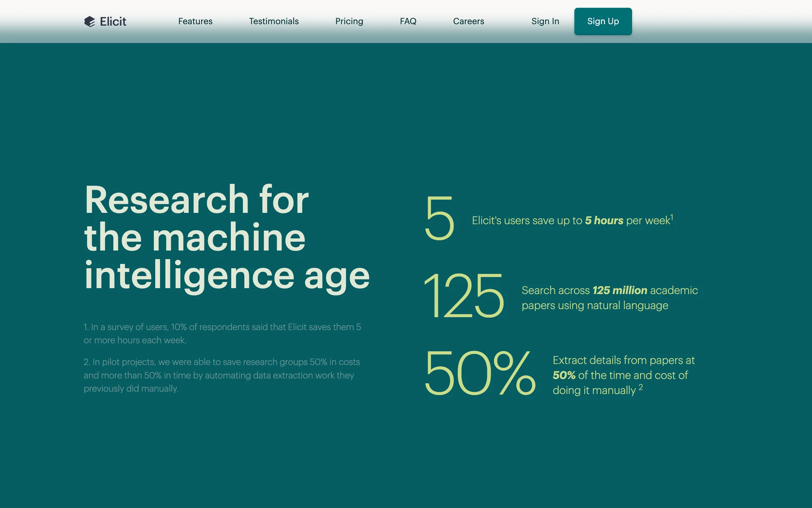The width and height of the screenshot is (812, 508).
Task: Click the Elicit logo icon
Action: (x=89, y=22)
